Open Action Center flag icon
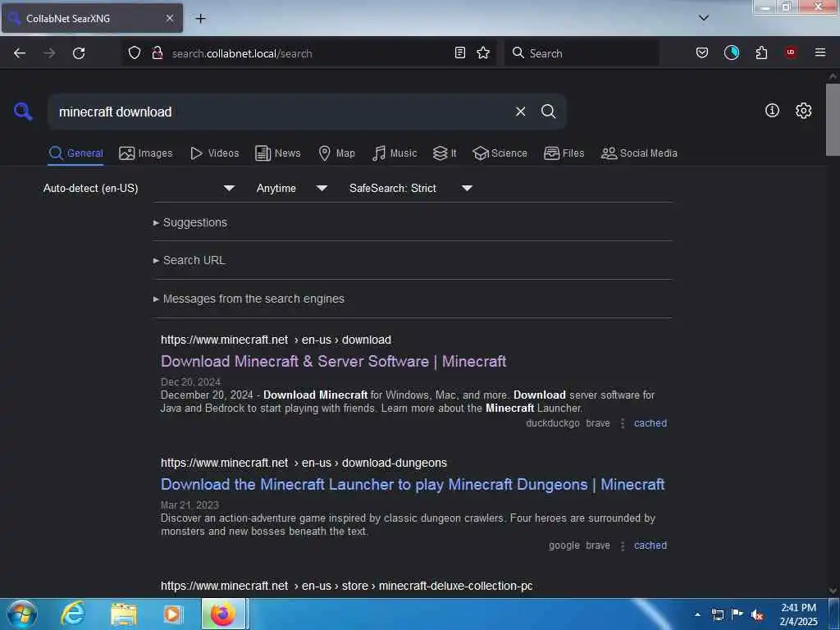The height and width of the screenshot is (630, 840). pos(737,614)
